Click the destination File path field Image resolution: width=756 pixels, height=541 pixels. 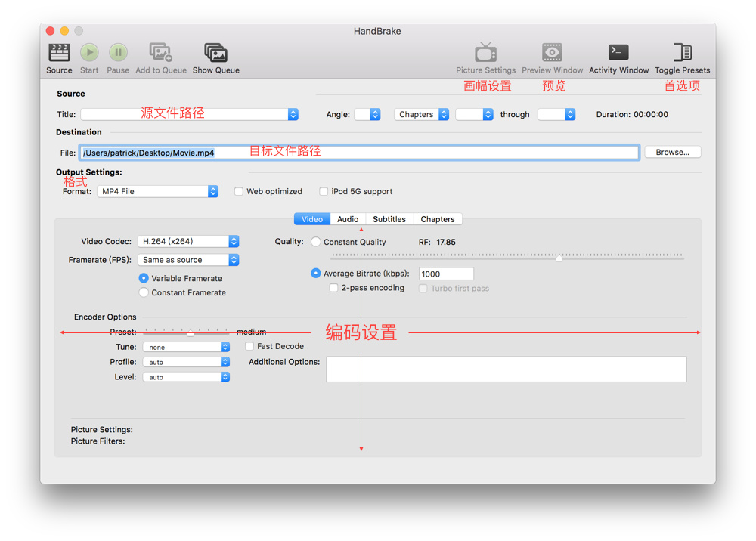[x=360, y=153]
